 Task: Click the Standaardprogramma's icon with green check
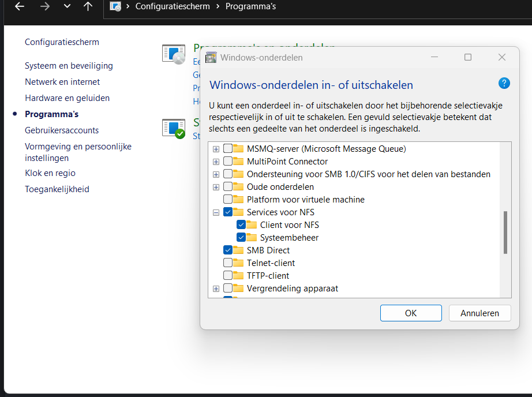point(174,129)
